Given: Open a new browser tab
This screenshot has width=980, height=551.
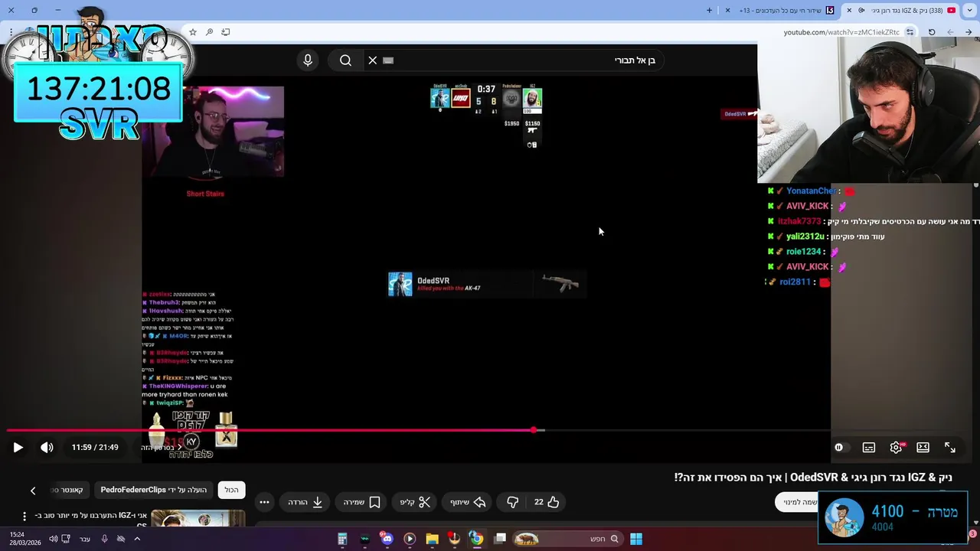Looking at the screenshot, I should coord(709,10).
